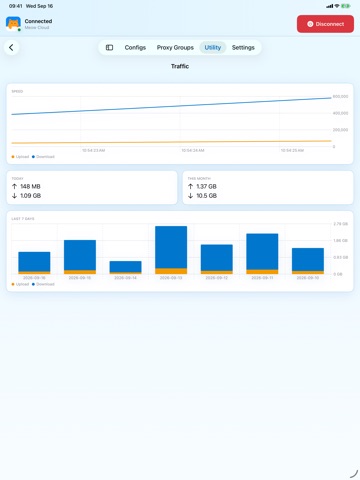Tap the Wi-Fi icon in status bar
Screen dimensions: 360x480
337,6
